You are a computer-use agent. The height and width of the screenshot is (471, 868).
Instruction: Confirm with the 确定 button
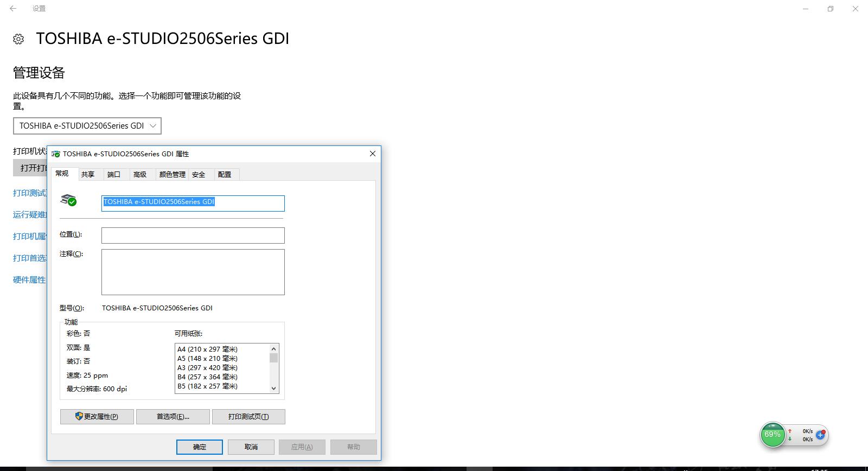200,447
